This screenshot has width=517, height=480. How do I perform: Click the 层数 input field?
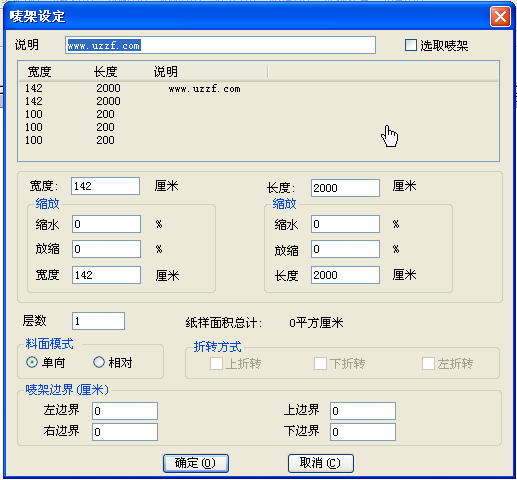(x=98, y=321)
